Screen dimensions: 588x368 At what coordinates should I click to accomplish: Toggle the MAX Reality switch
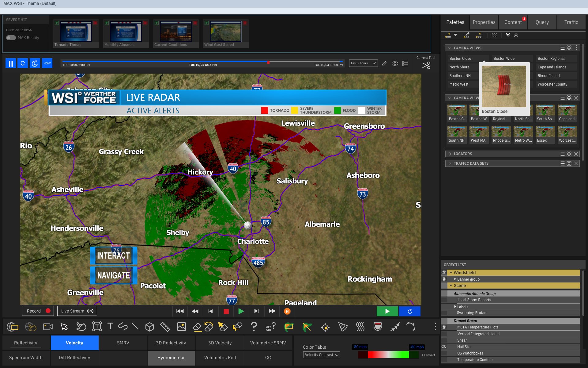[11, 38]
